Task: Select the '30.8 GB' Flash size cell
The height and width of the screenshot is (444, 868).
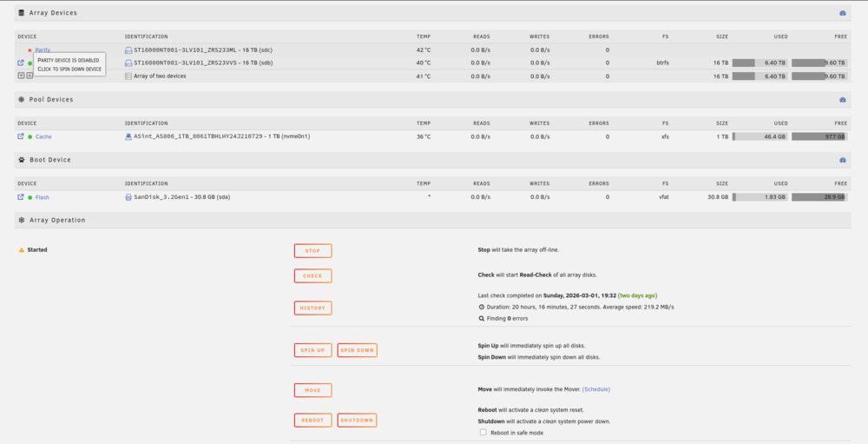Action: [718, 196]
